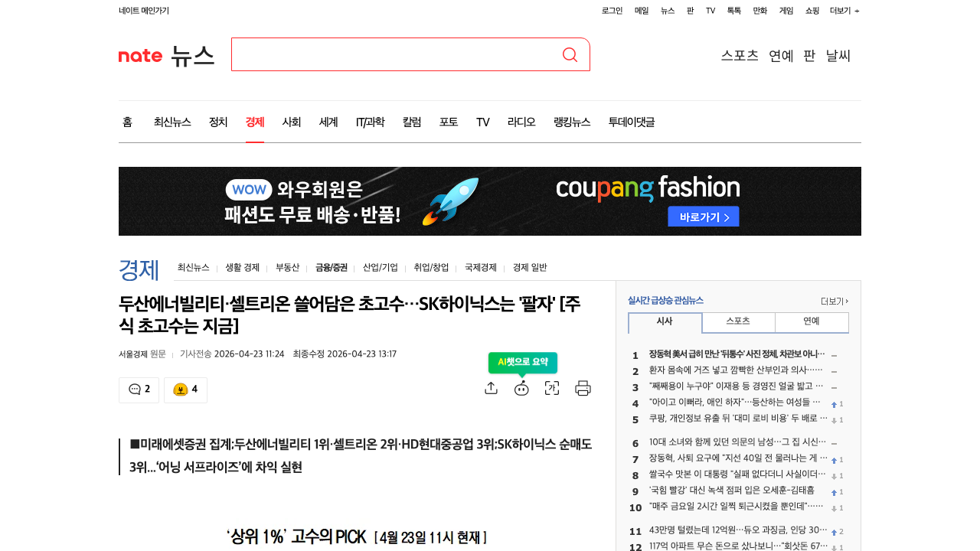Select the 산업/기업 subcategory
980x551 pixels.
[x=381, y=268]
